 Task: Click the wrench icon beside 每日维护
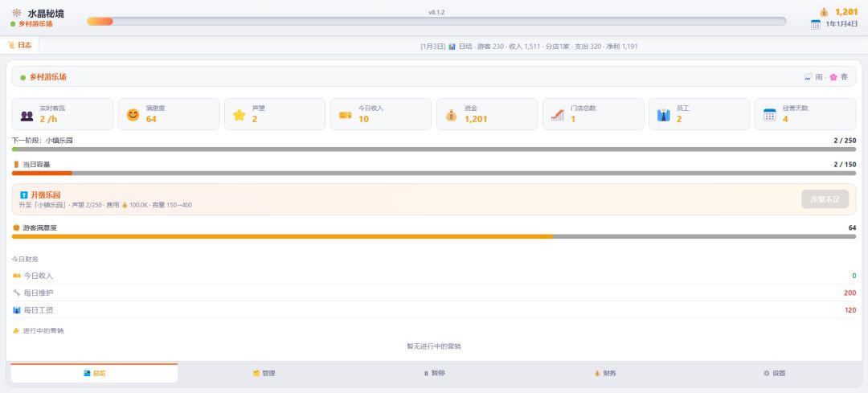point(17,293)
